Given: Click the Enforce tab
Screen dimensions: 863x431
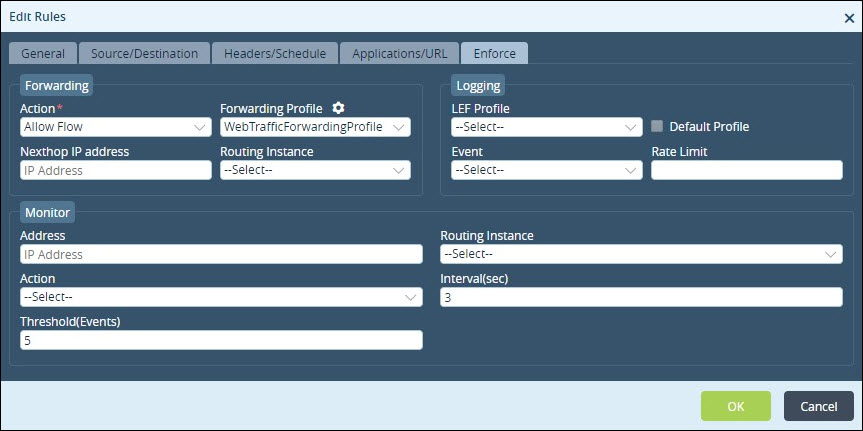Looking at the screenshot, I should pyautogui.click(x=494, y=53).
